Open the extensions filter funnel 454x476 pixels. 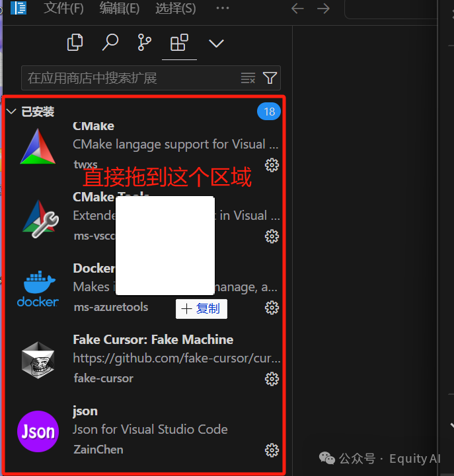coord(270,78)
